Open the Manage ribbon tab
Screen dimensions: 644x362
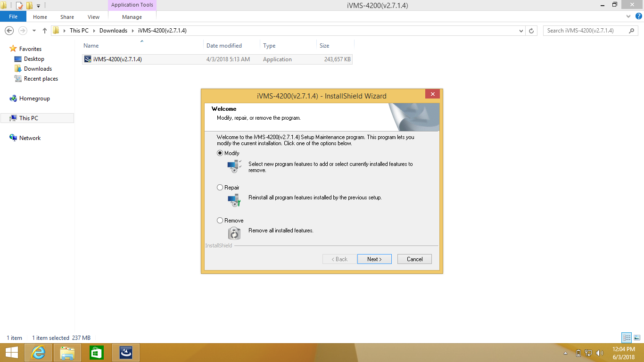point(132,17)
